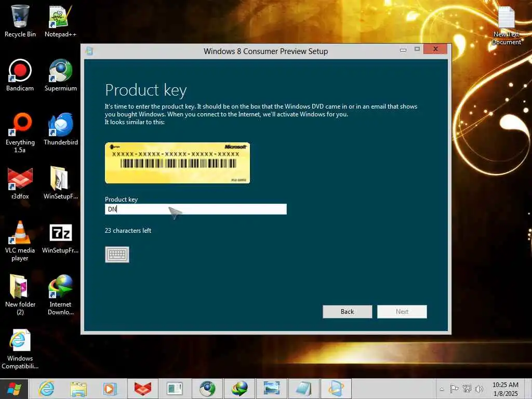Select the Thunderbird desktop shortcut
The image size is (532, 399).
(x=60, y=129)
